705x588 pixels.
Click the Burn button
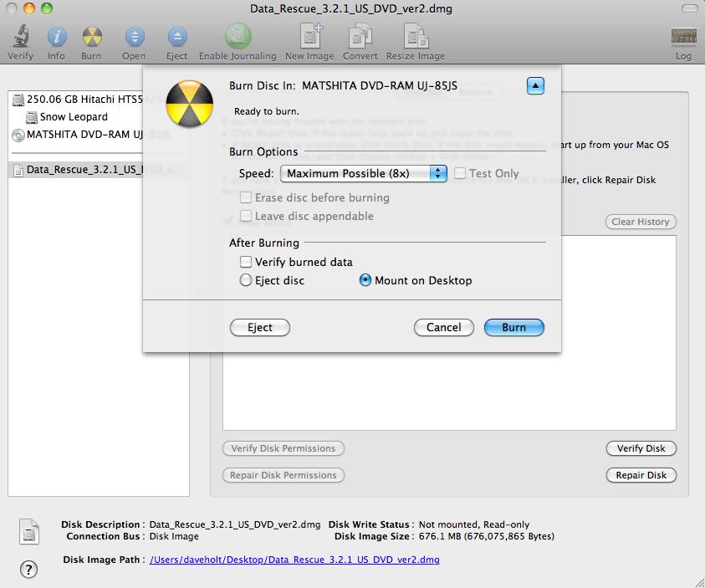[513, 327]
